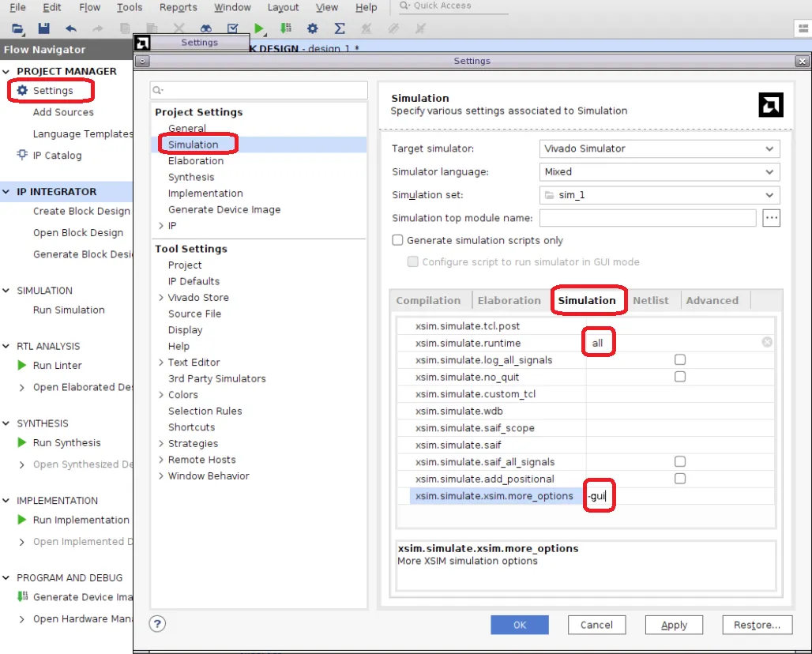
Task: Click the binoculars Find icon in the toolbar
Action: pos(205,28)
